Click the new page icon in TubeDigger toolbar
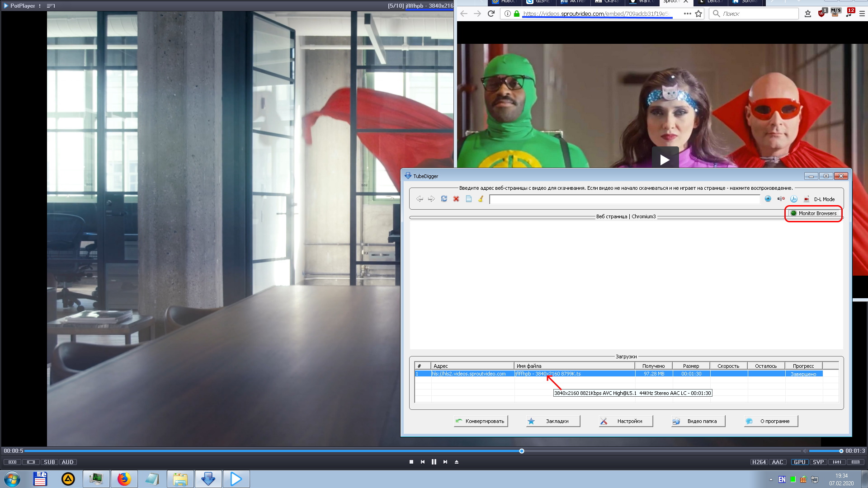 point(469,199)
